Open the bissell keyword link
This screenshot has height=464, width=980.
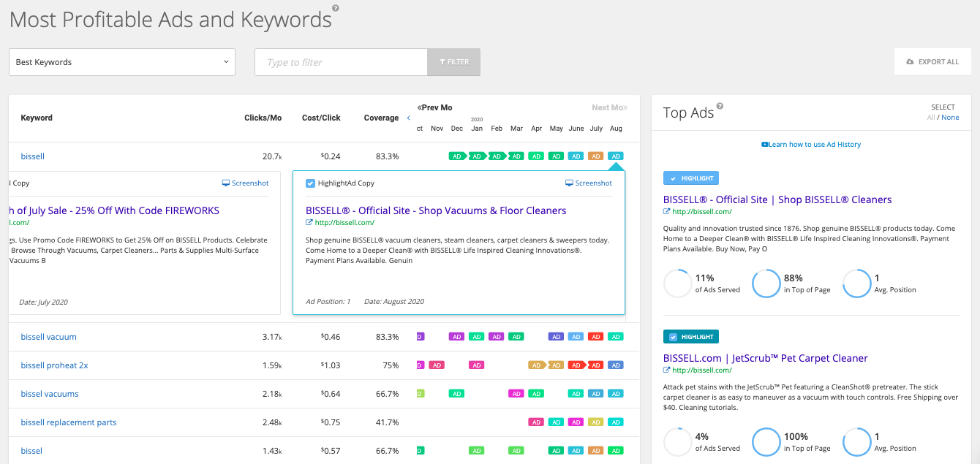pyautogui.click(x=33, y=156)
